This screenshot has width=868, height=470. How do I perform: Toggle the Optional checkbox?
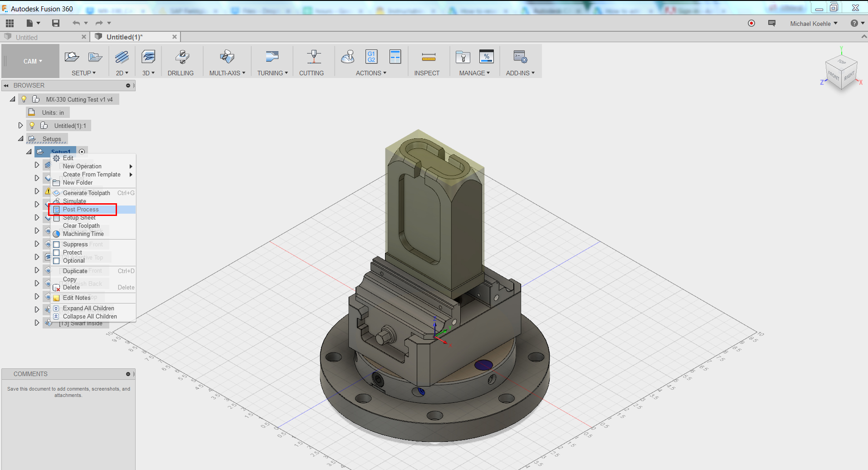pos(57,261)
